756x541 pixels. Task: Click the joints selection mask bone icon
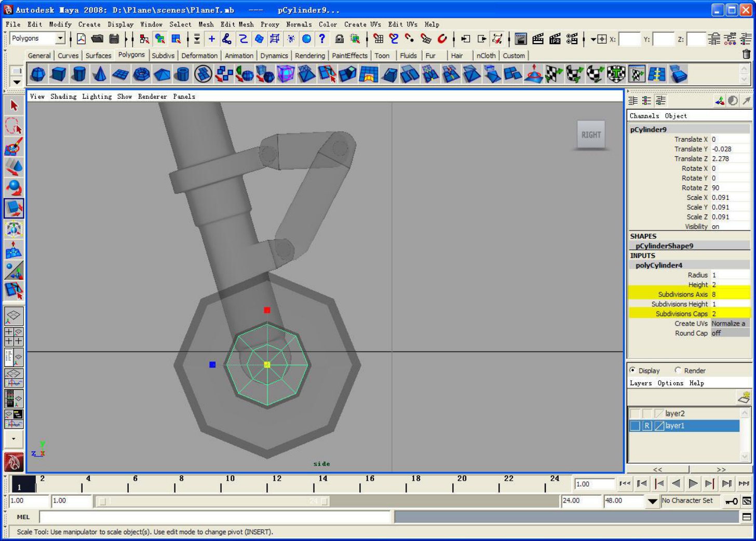227,38
